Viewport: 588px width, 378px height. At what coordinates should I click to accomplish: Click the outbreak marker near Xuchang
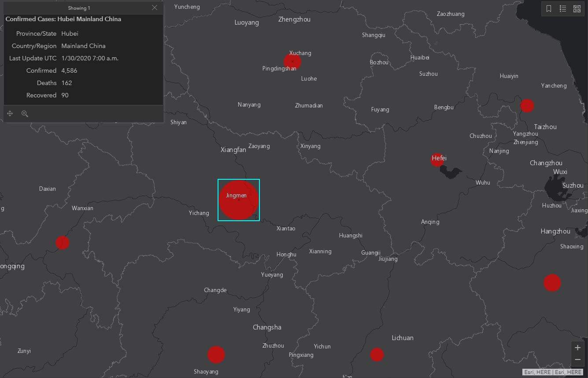pos(292,62)
